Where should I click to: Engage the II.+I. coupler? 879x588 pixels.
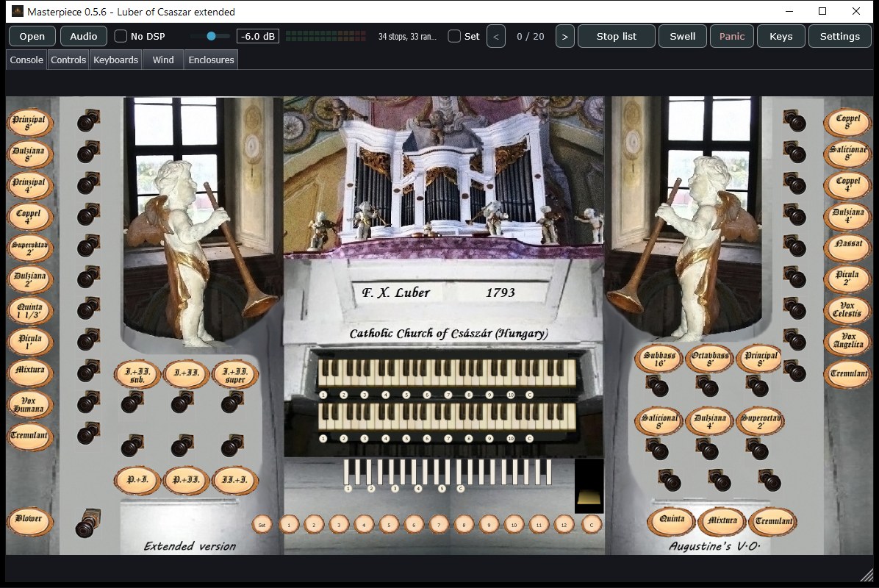click(x=235, y=481)
